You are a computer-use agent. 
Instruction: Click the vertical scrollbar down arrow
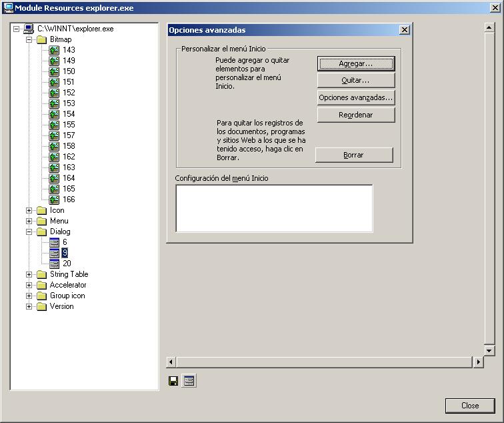pyautogui.click(x=489, y=350)
